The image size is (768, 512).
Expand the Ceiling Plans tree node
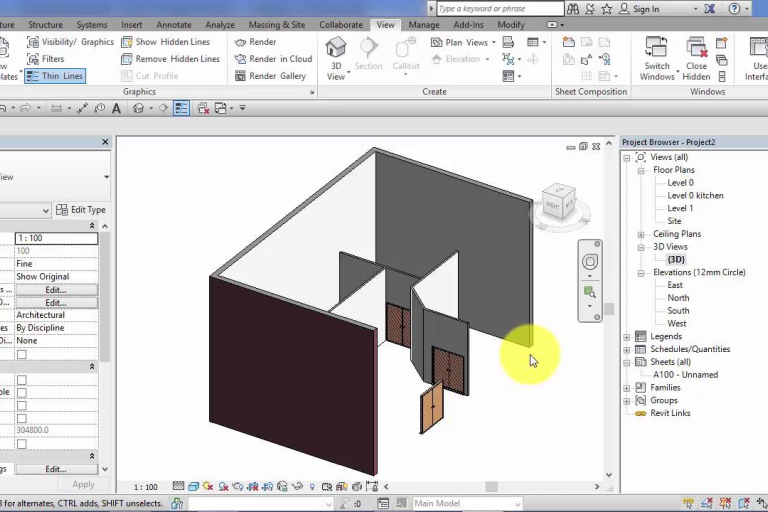(640, 234)
